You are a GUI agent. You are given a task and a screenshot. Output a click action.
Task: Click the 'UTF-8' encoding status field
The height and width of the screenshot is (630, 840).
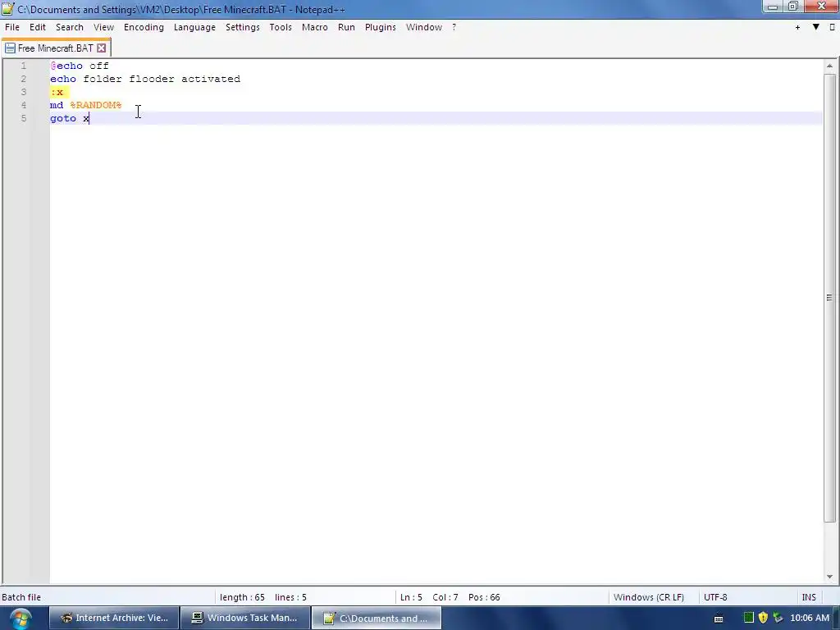(x=715, y=597)
